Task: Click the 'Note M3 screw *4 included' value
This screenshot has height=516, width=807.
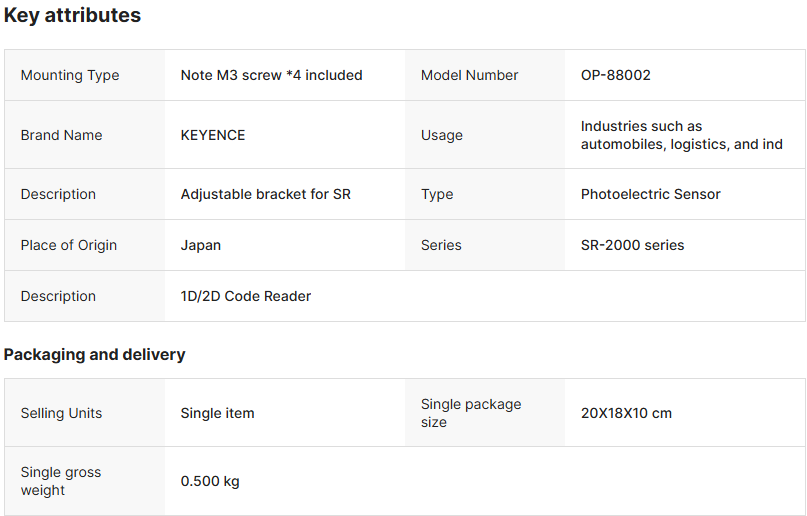Action: (271, 75)
